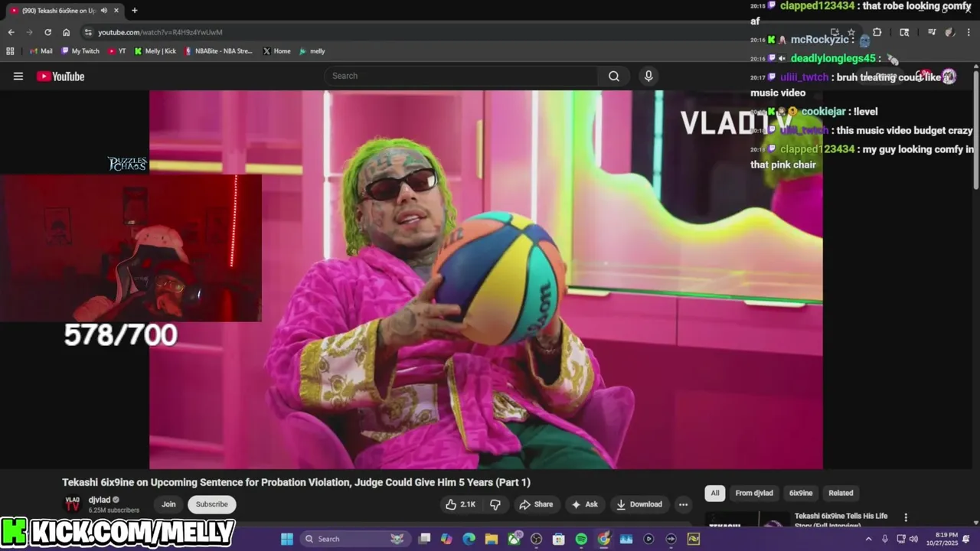Open File Explorer from taskbar
The image size is (980, 551).
(491, 539)
